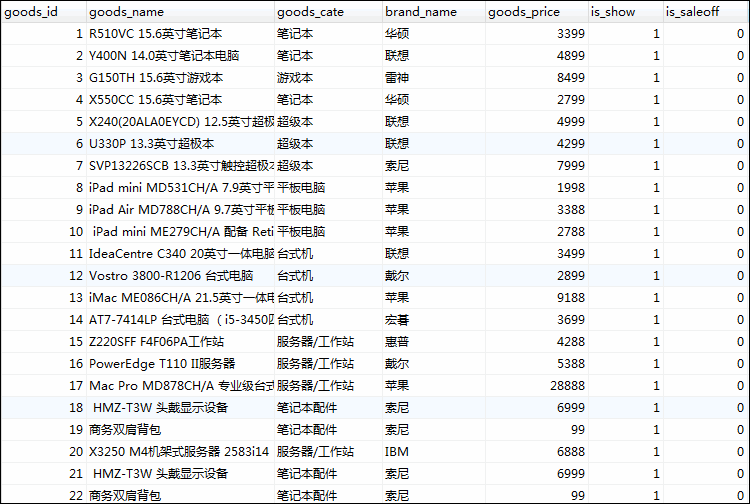Click goods_id cell 15
Screen dimensions: 750x504
[44, 342]
